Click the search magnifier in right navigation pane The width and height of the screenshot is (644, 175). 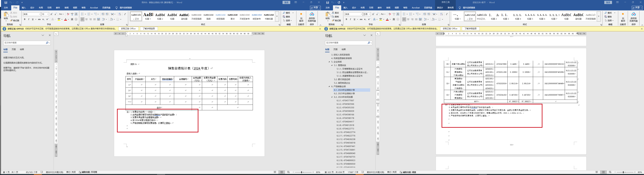369,43
